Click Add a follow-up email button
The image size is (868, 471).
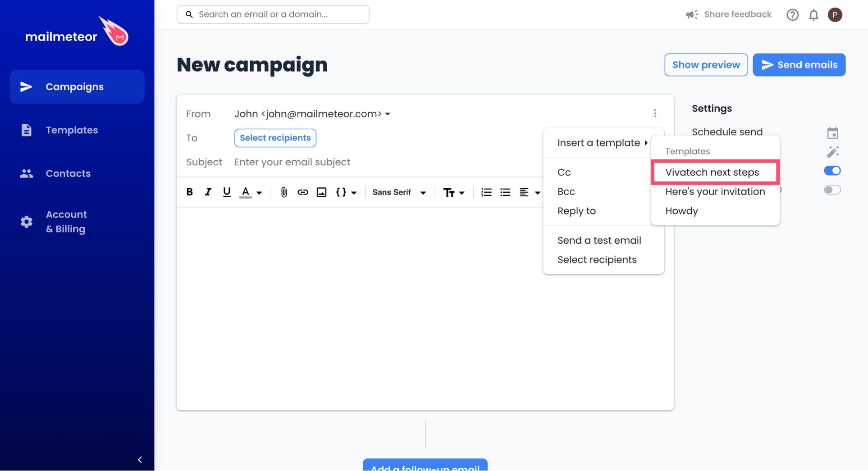tap(425, 465)
